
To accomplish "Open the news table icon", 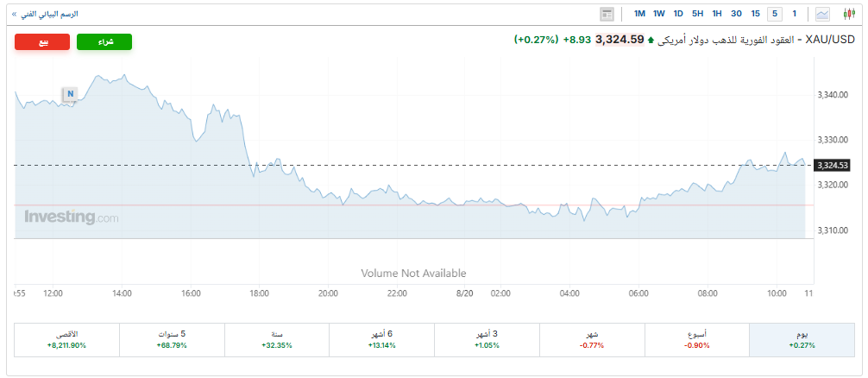I will [x=607, y=14].
